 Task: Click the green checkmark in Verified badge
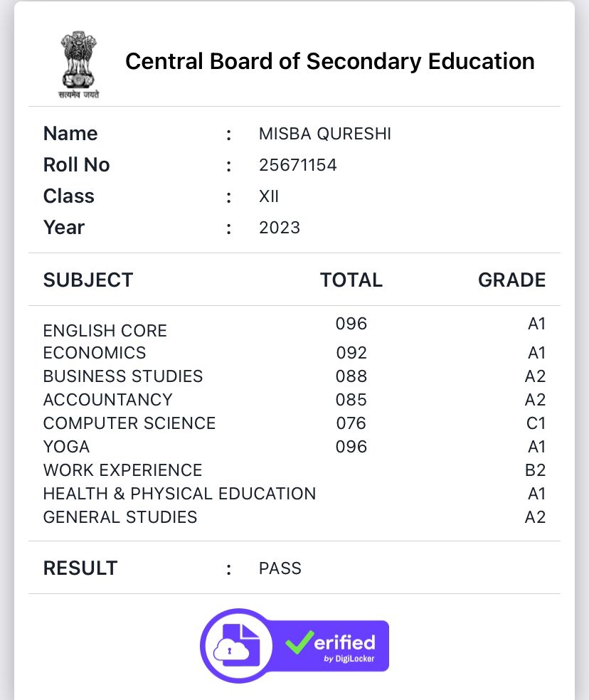299,642
